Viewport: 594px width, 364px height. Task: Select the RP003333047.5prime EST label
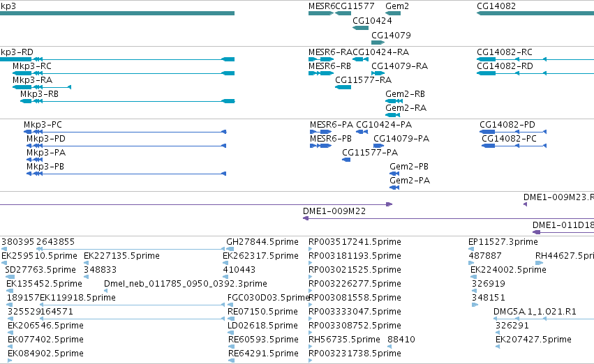(355, 312)
